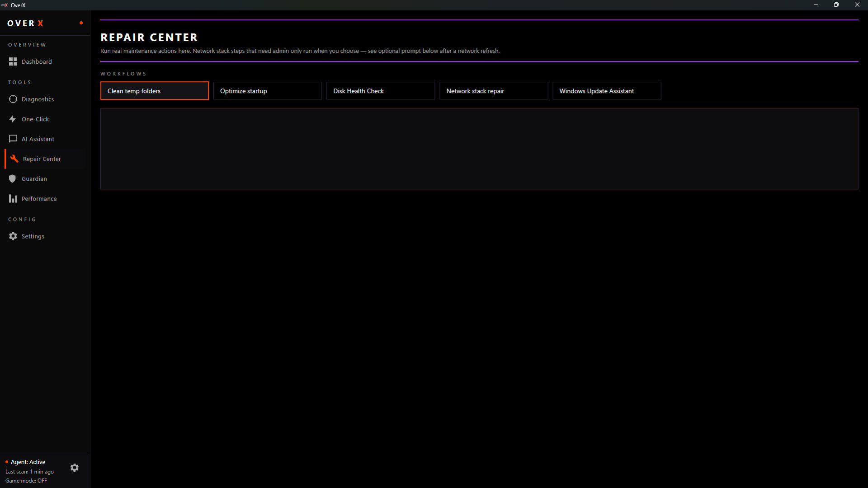
Task: Click the One-Click lightning bolt icon
Action: 13,119
